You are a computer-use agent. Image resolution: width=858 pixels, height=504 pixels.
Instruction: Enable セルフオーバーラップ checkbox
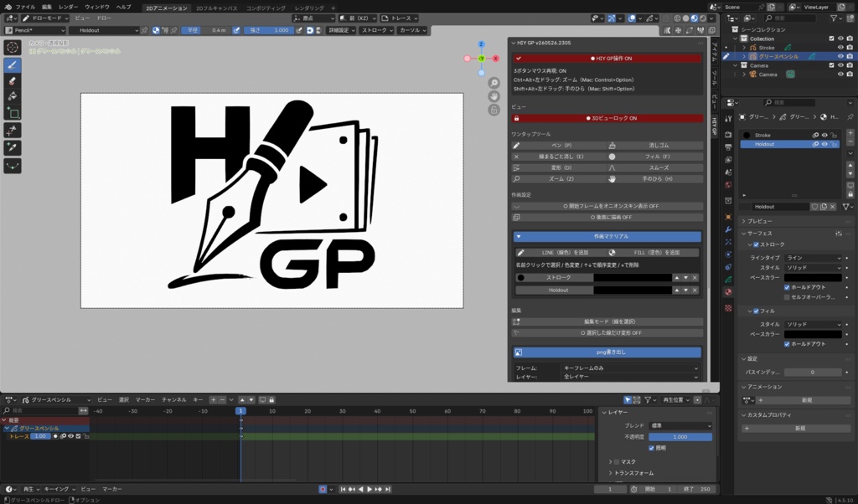tap(787, 297)
